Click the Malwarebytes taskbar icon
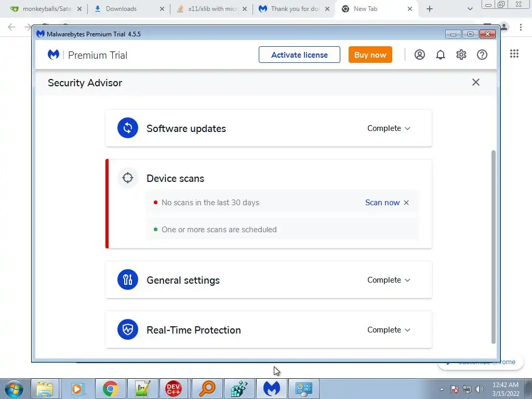 272,389
